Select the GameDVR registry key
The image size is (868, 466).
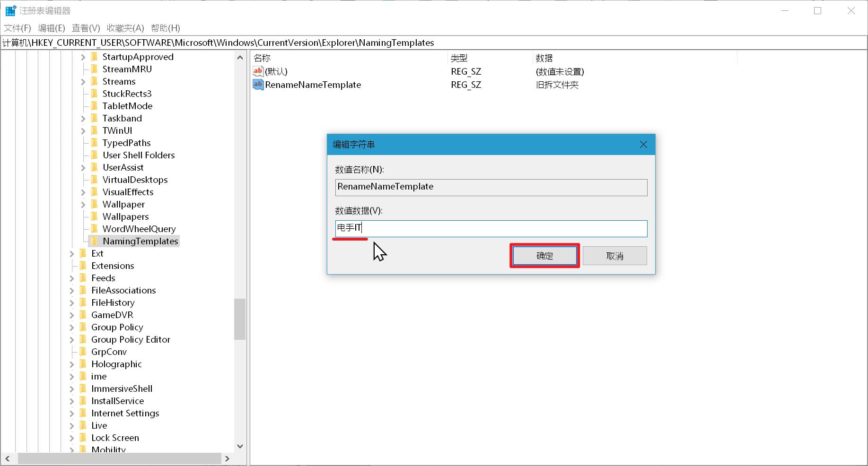click(112, 315)
